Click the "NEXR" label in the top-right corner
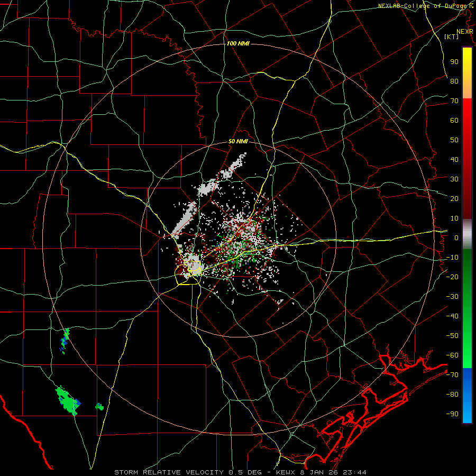 coord(465,32)
